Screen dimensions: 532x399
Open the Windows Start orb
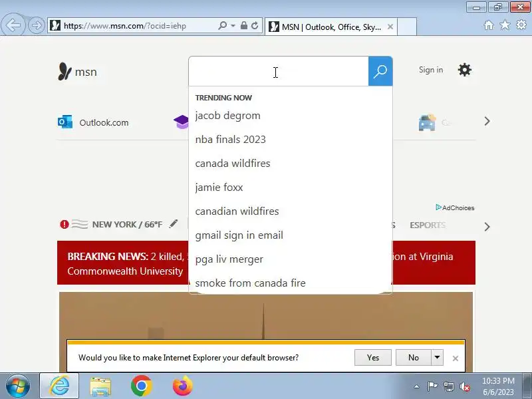pos(18,386)
